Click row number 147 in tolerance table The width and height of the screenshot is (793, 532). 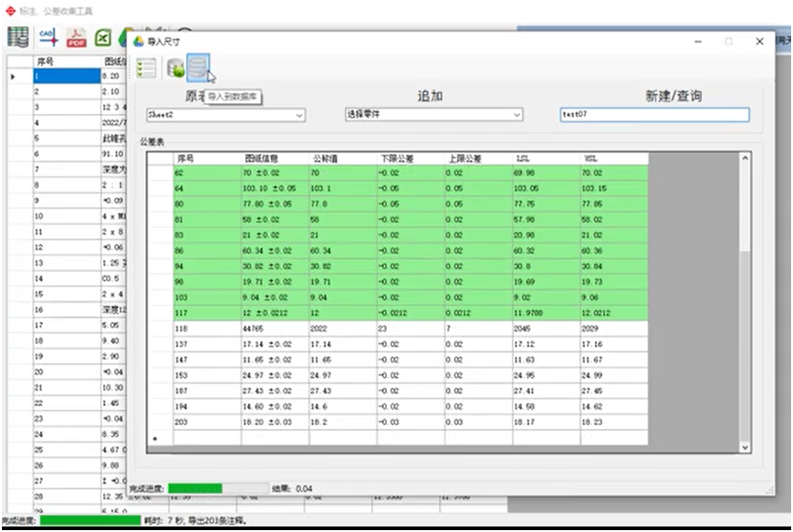pyautogui.click(x=207, y=360)
